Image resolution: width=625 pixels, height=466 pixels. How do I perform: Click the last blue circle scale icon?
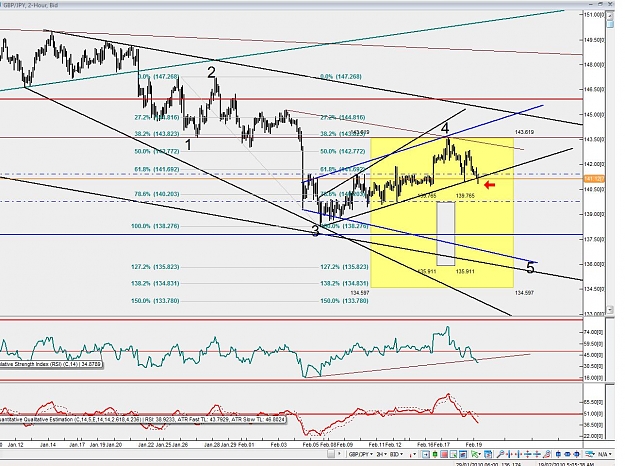(x=577, y=454)
